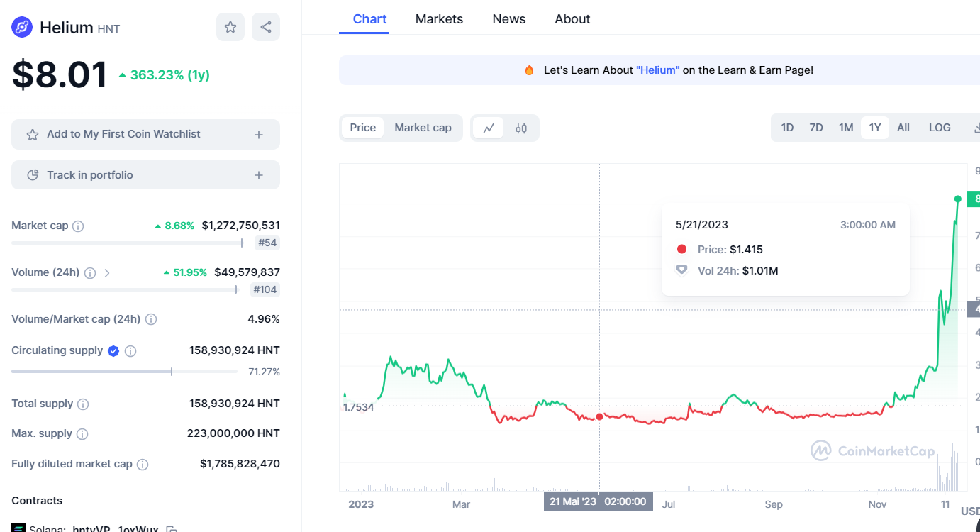Viewport: 980px width, 532px height.
Task: Click the $8.01 price text
Action: pos(60,75)
